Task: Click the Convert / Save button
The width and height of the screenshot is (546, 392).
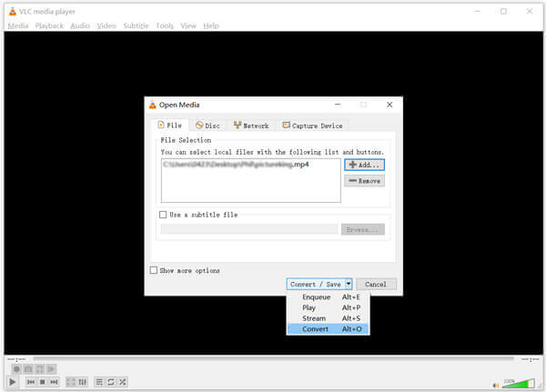Action: pos(316,284)
